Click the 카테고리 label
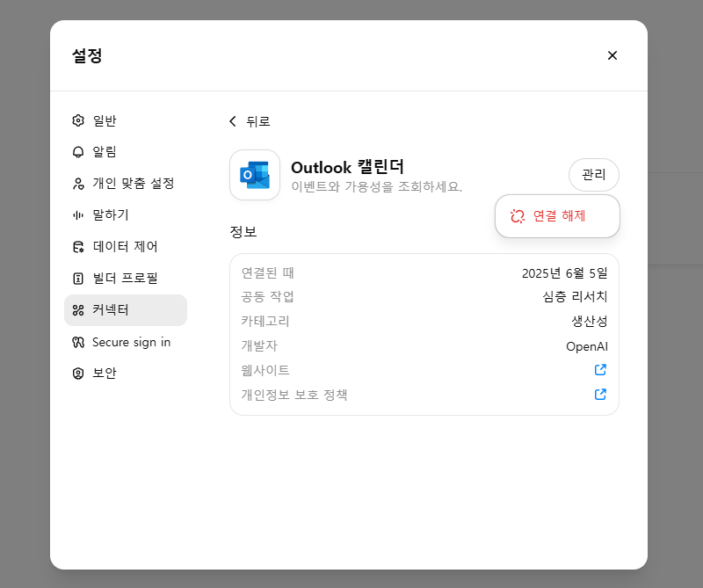Viewport: 703px width, 588px height. tap(265, 322)
